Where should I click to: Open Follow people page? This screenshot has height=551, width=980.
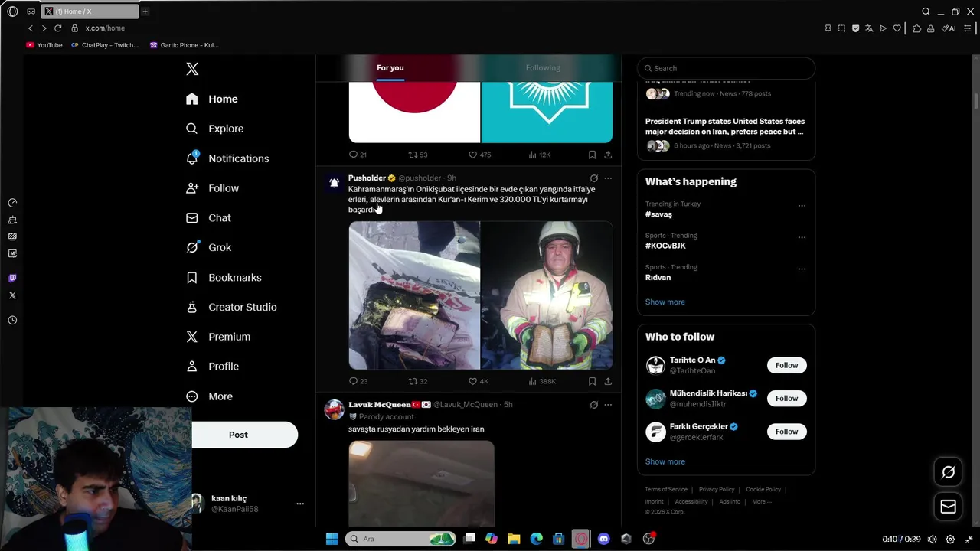point(212,188)
